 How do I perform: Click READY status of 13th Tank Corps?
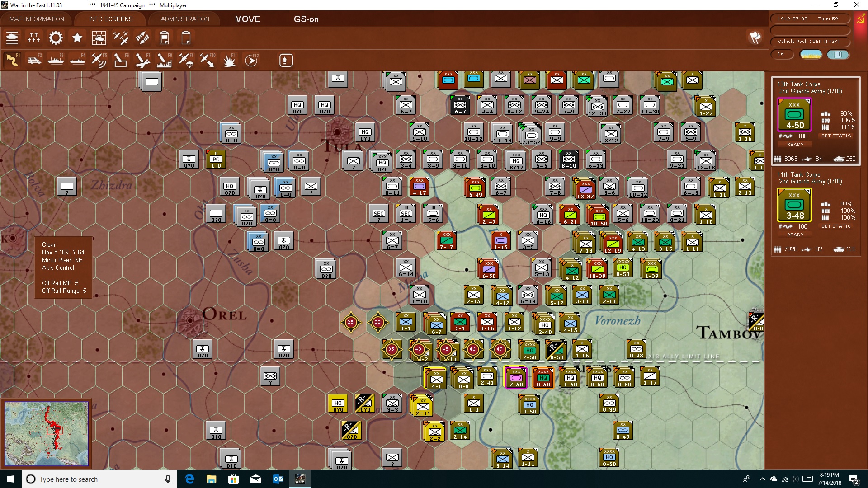click(x=795, y=145)
